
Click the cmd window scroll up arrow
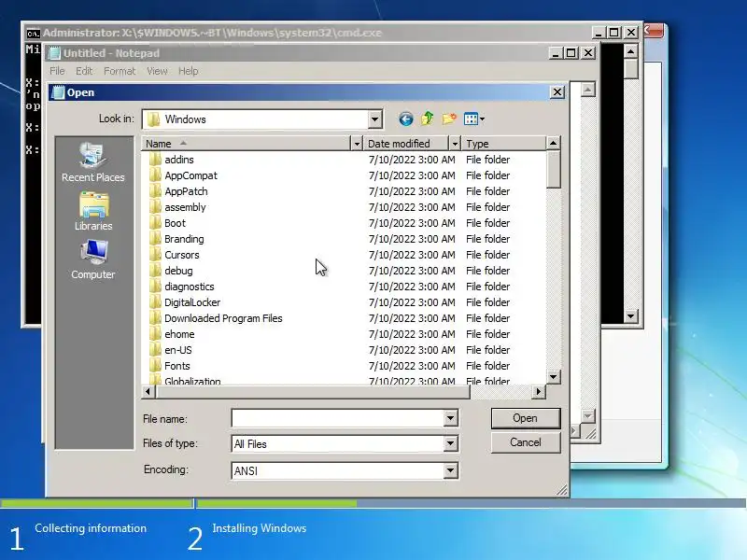[x=631, y=51]
